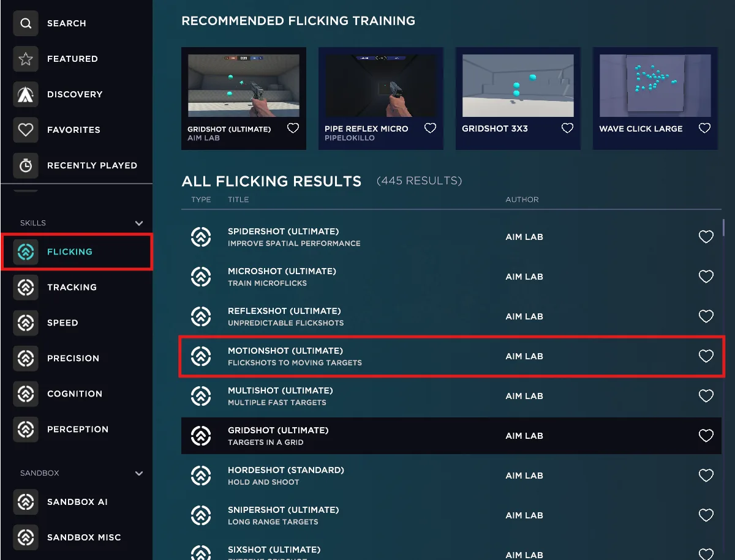Open Favorites using the sidebar heart icon
Image resolution: width=735 pixels, height=560 pixels.
click(x=26, y=130)
